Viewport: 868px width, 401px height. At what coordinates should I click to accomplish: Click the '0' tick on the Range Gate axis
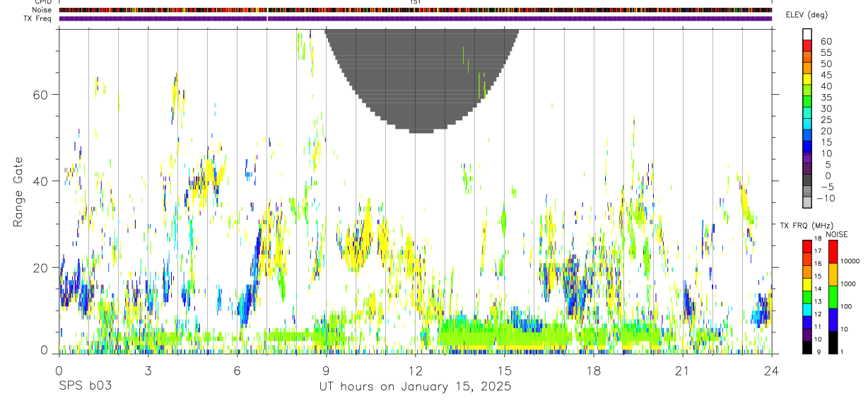point(45,349)
